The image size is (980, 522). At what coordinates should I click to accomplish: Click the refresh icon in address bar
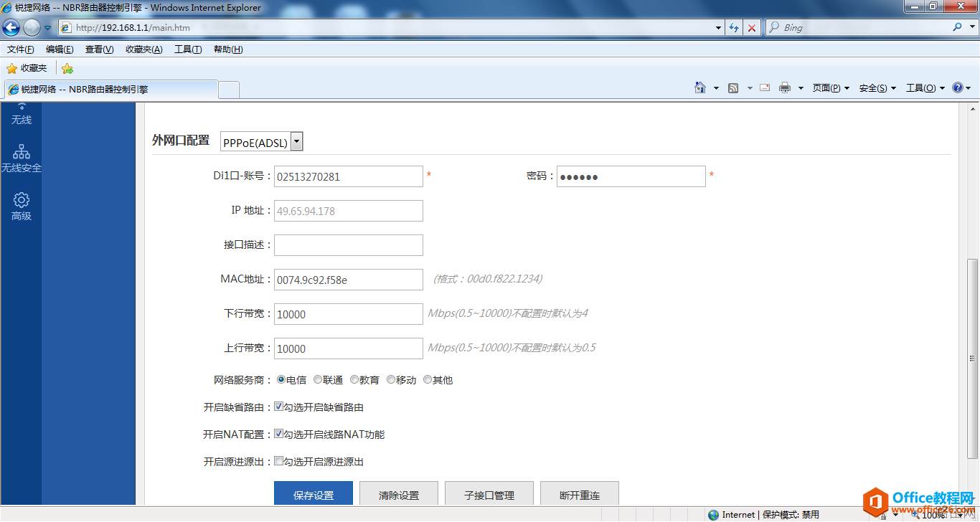pos(734,28)
